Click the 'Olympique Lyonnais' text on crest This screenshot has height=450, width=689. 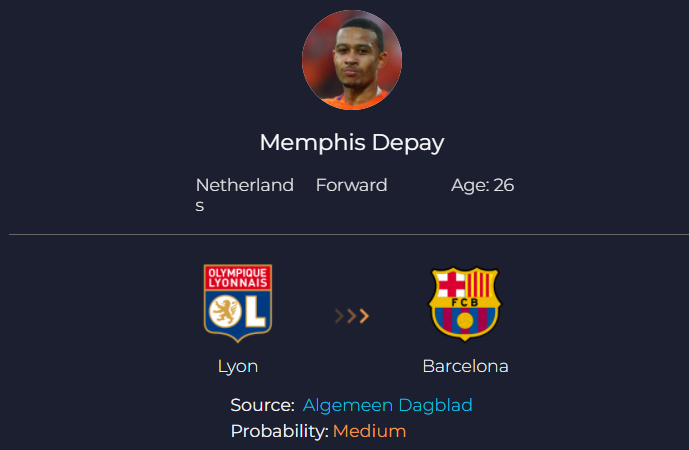(x=238, y=277)
